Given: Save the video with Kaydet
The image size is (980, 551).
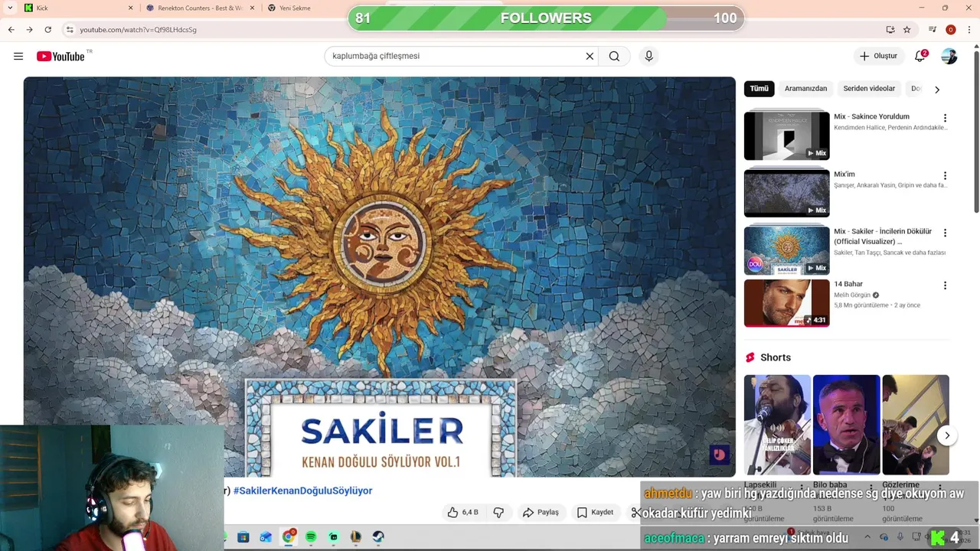Looking at the screenshot, I should [x=595, y=512].
